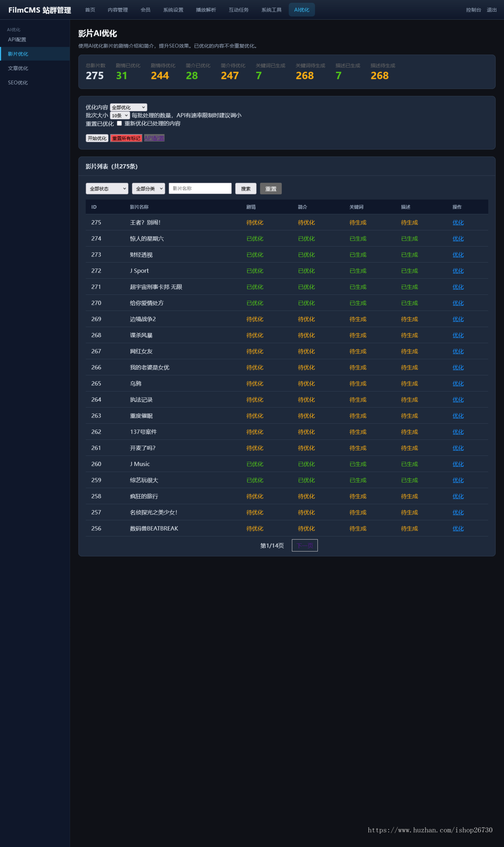Screen dimensions: 504x847
Task: Open the 全部分类 filter dropdown
Action: [x=149, y=189]
